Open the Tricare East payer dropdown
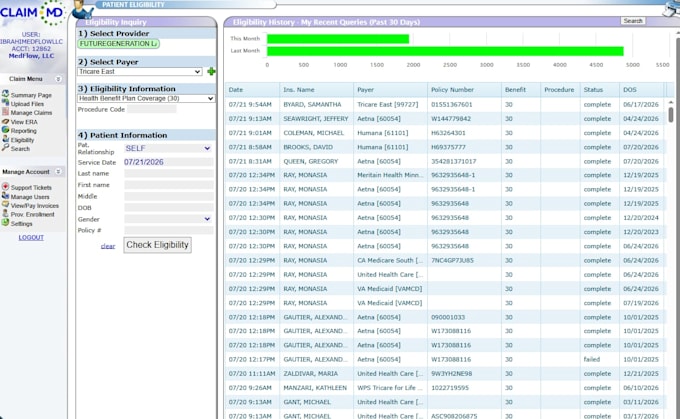Image resolution: width=680 pixels, height=419 pixels. (x=140, y=72)
